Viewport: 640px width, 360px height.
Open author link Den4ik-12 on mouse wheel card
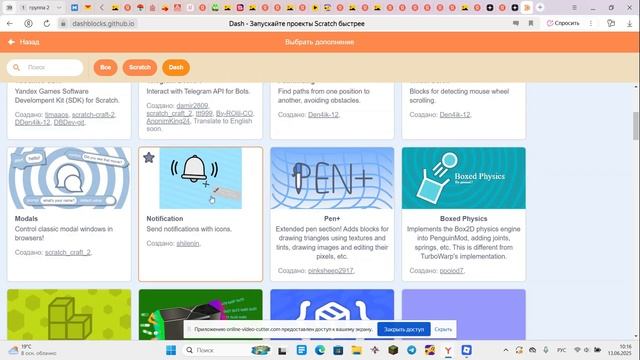point(455,115)
